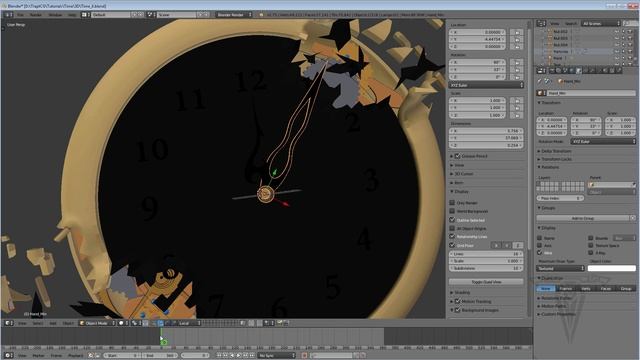Select Frames duplication option
This screenshot has height=360, width=640.
566,288
